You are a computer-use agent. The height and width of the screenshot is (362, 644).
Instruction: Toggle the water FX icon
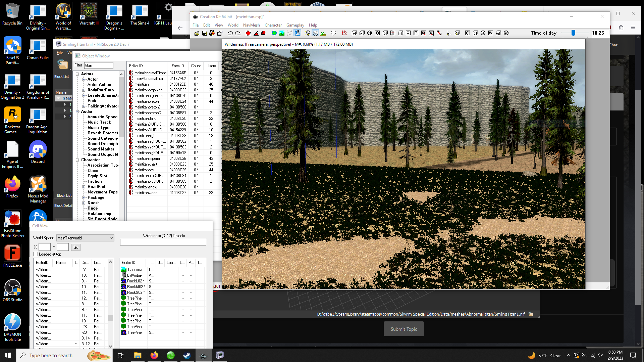coord(298,33)
